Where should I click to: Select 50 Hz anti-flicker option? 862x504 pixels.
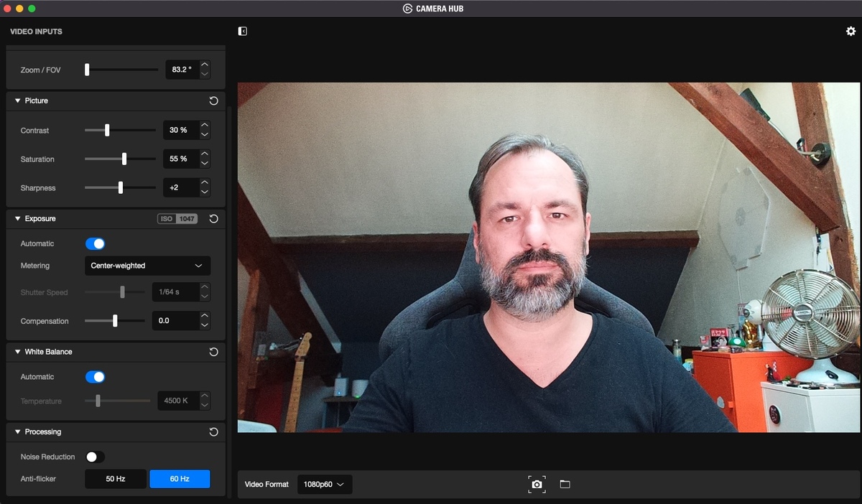[x=116, y=479]
